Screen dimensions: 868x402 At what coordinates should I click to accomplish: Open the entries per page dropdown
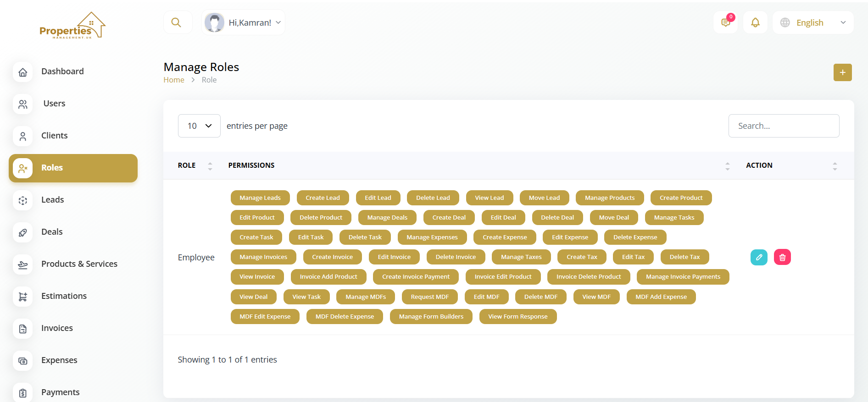199,126
